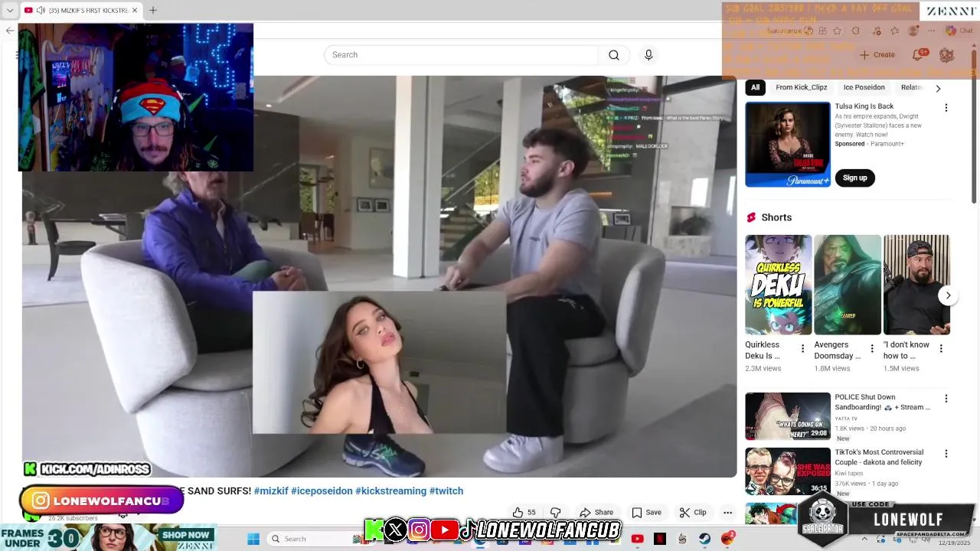Select the From Kick_Clipz chip
The width and height of the screenshot is (980, 551).
point(801,87)
